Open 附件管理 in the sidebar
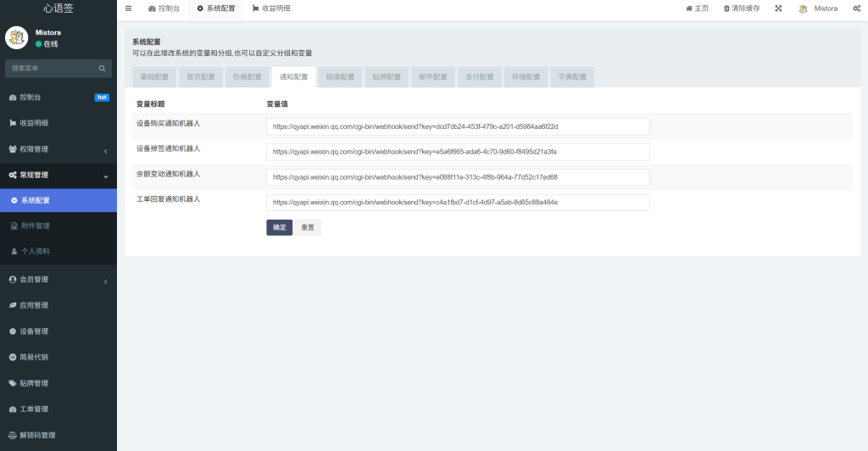 point(58,225)
